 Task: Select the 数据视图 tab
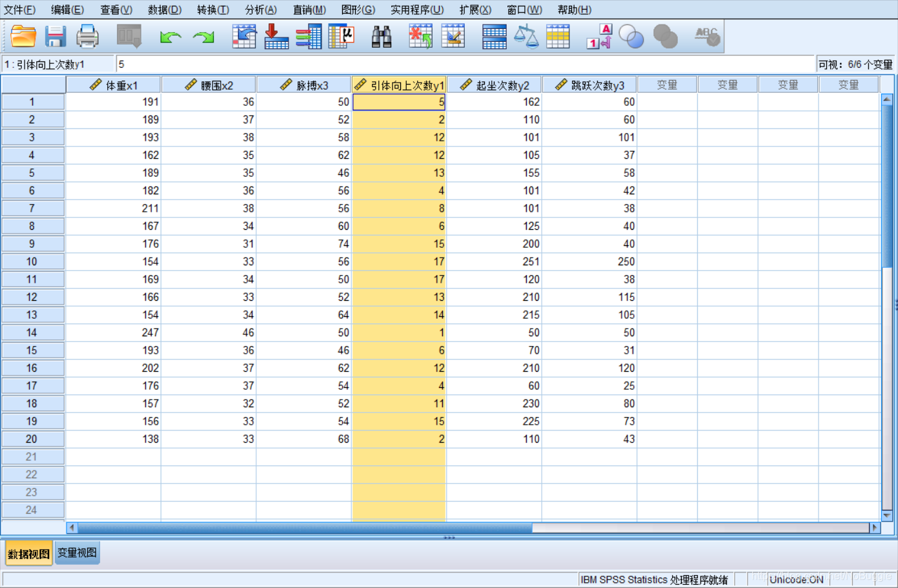29,553
